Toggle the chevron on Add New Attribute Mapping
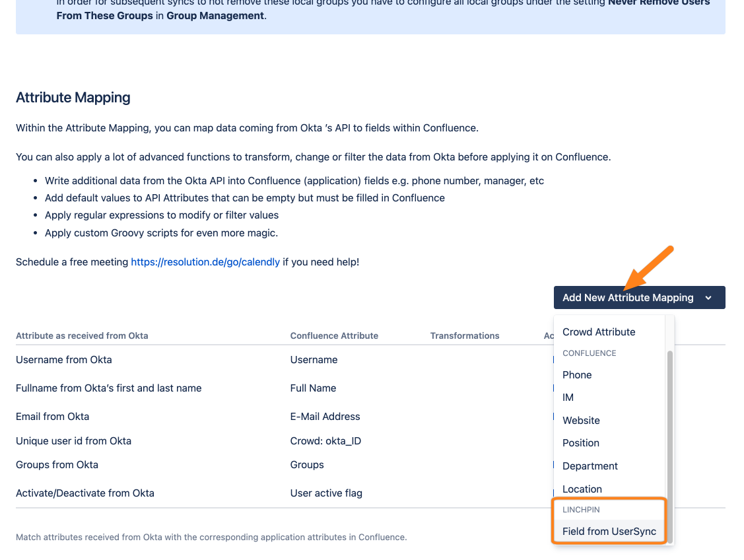744x560 pixels. (708, 298)
